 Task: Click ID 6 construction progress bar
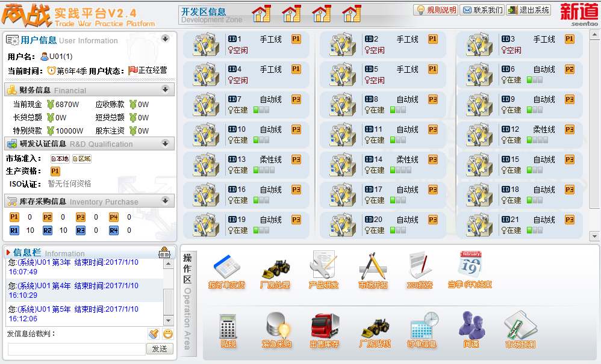tap(535, 80)
